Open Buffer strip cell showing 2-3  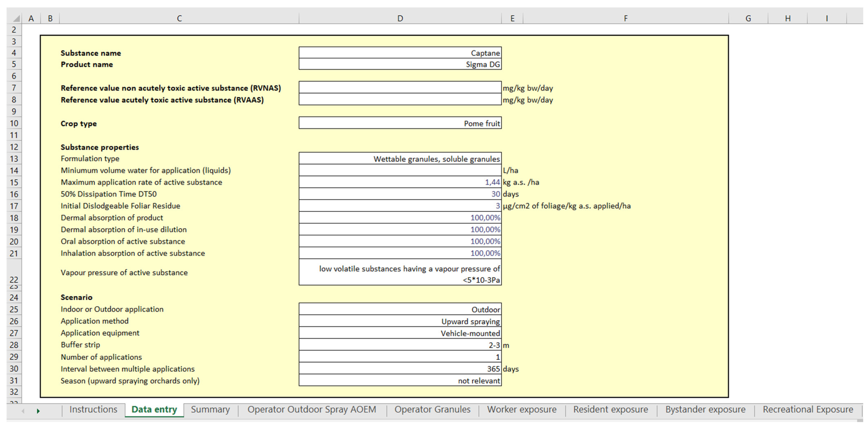400,345
